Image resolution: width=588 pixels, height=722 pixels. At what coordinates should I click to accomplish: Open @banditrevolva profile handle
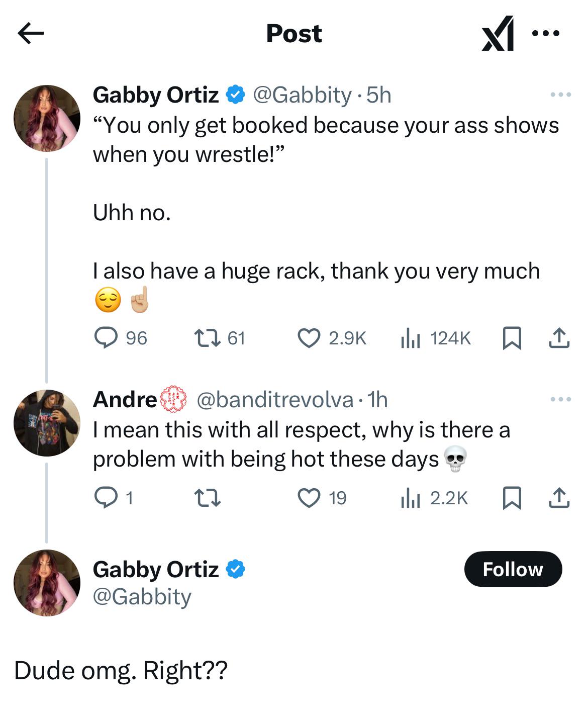(x=275, y=400)
